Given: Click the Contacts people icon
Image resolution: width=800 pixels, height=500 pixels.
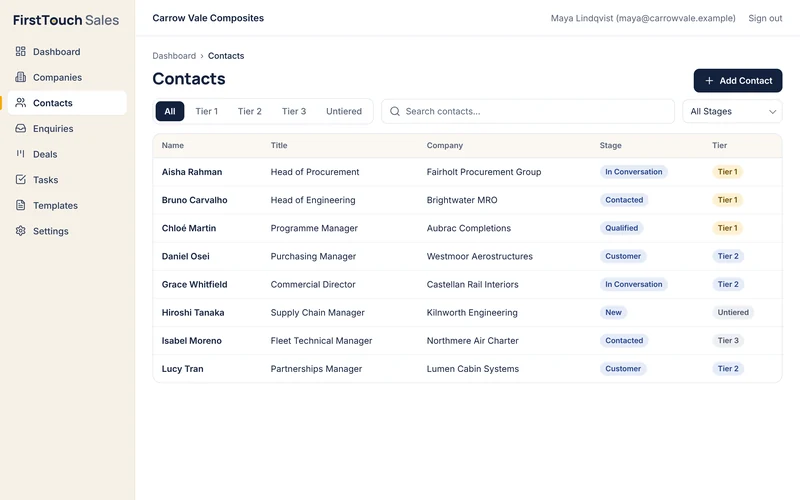Looking at the screenshot, I should pyautogui.click(x=20, y=103).
